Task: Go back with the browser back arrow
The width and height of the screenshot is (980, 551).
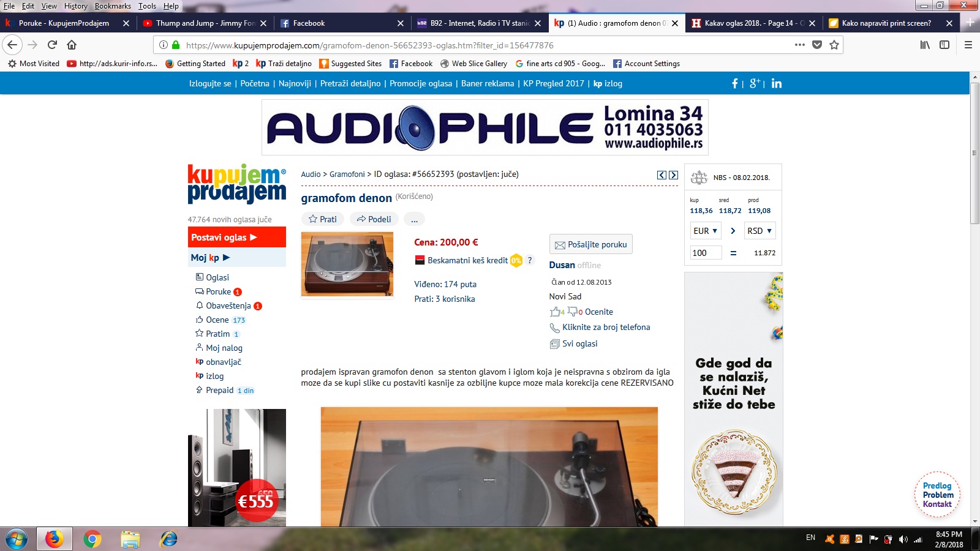Action: click(12, 45)
